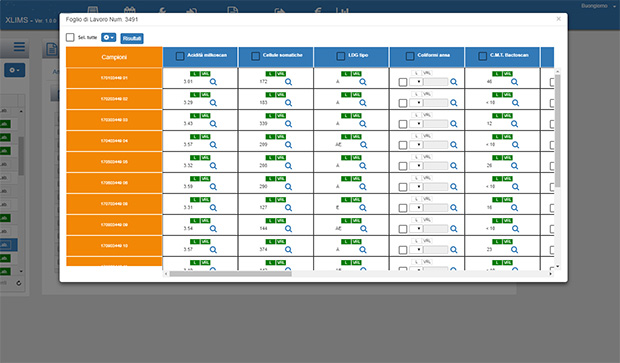View details of C.M.T. Bactoscan value 26

pos(514,166)
